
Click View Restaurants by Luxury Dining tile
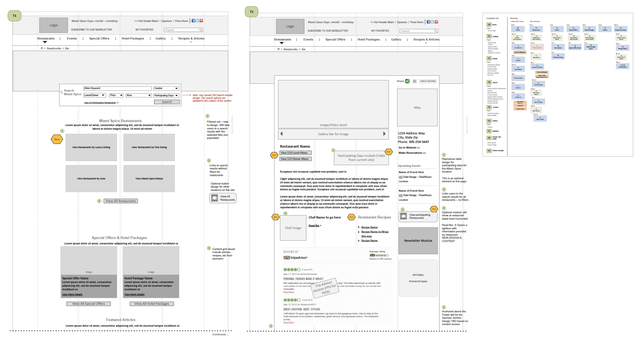(91, 147)
